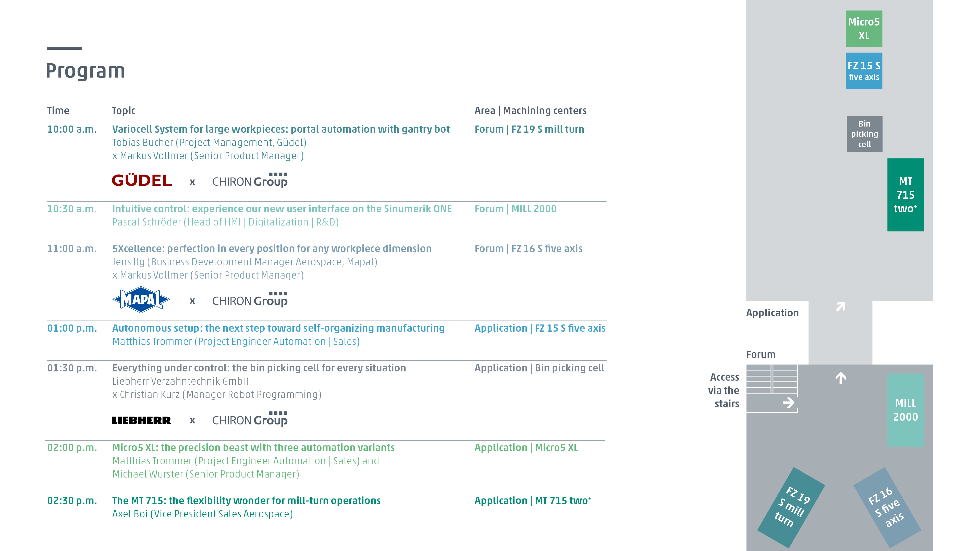Select the FZ 19 S mill turn box
Viewport: 980px width, 551px height.
coord(791,508)
